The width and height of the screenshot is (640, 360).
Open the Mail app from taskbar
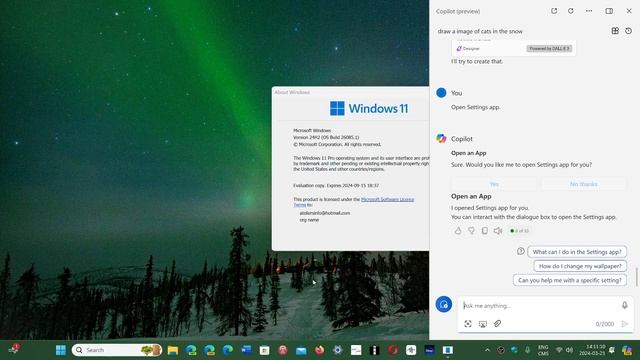pos(301,350)
